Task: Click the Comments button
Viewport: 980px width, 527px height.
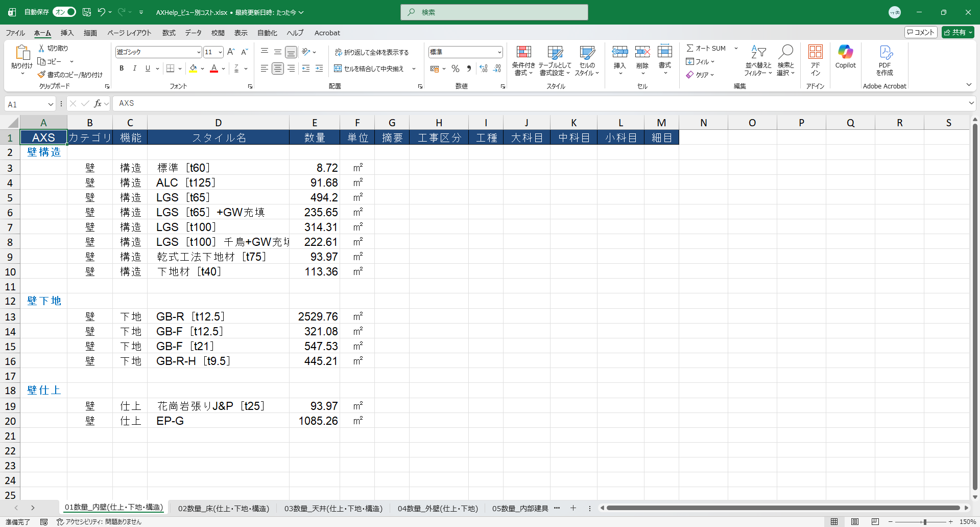Action: pos(921,32)
